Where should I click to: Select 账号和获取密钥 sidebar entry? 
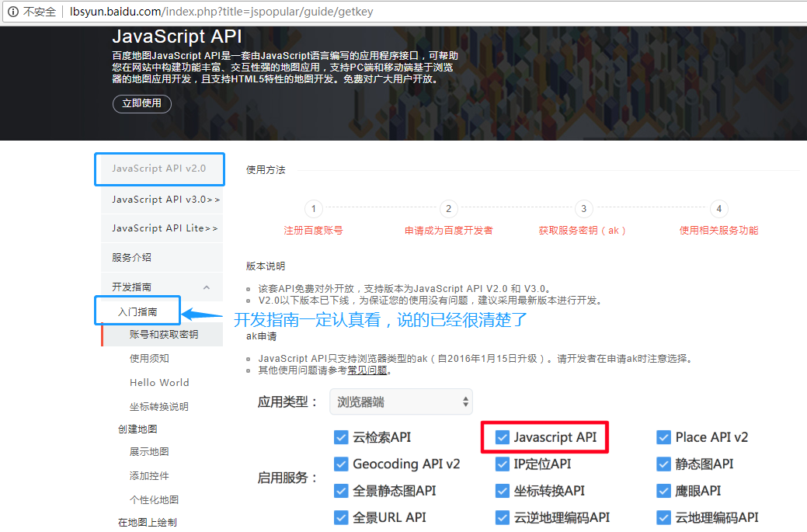pyautogui.click(x=163, y=335)
